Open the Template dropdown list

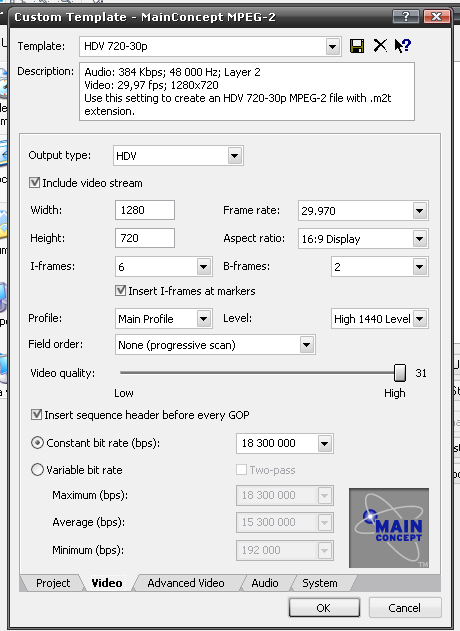[332, 46]
